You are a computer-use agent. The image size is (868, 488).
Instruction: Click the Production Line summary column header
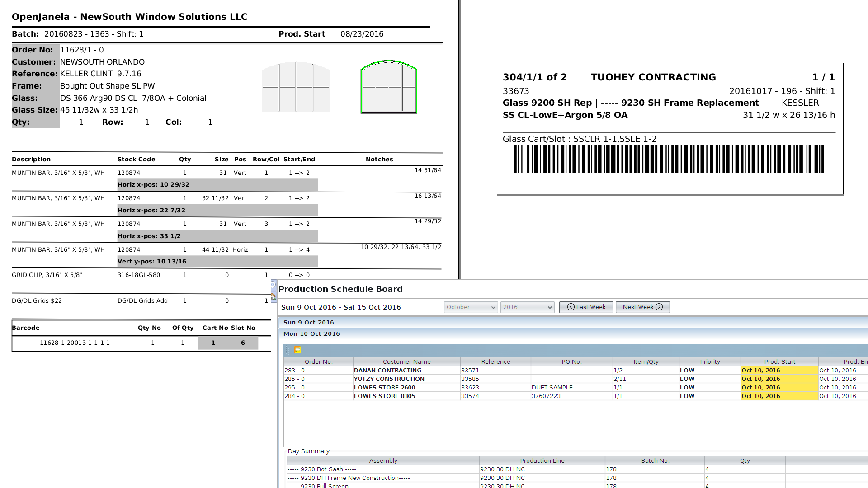(542, 460)
